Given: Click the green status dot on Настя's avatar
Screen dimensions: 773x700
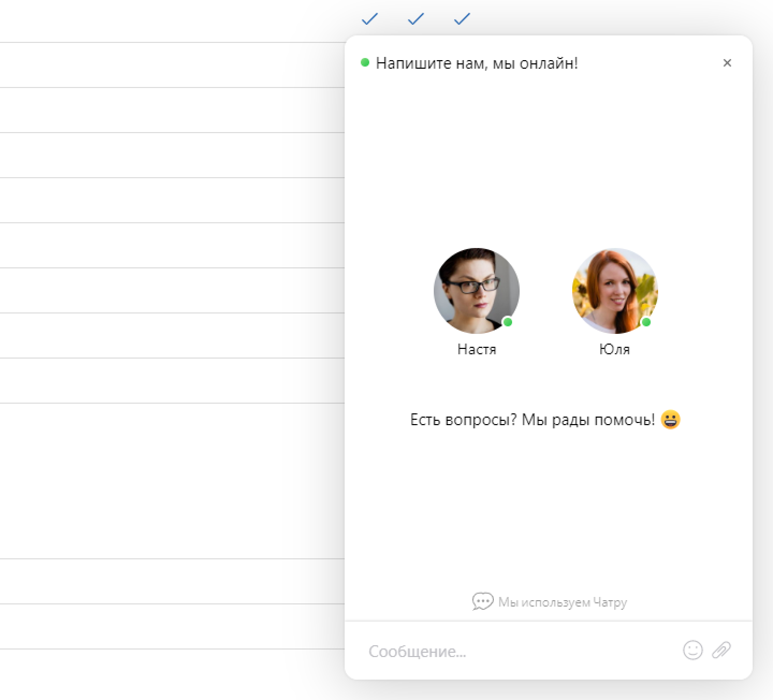Looking at the screenshot, I should coord(507,322).
